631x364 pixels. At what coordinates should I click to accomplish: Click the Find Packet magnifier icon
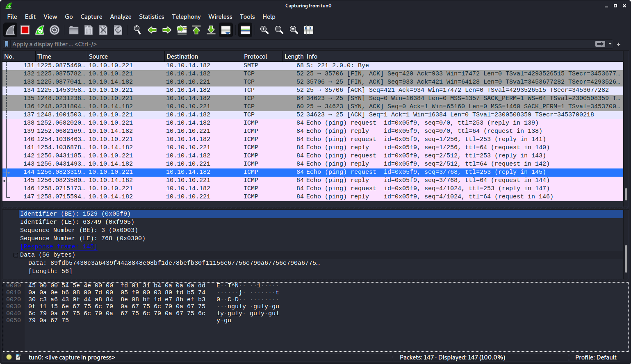(x=137, y=30)
